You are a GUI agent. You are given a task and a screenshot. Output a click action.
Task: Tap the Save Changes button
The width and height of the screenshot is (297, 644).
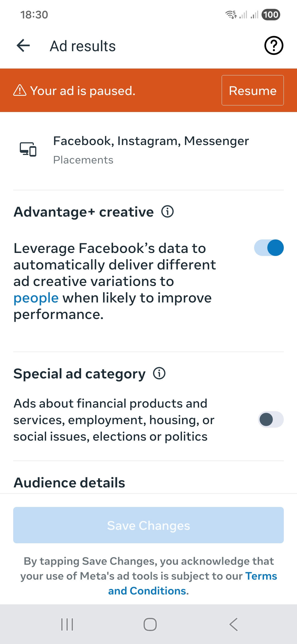(x=148, y=525)
